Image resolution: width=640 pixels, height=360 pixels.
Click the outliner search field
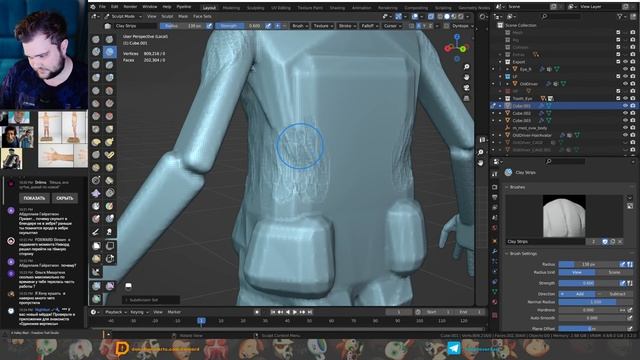[560, 16]
